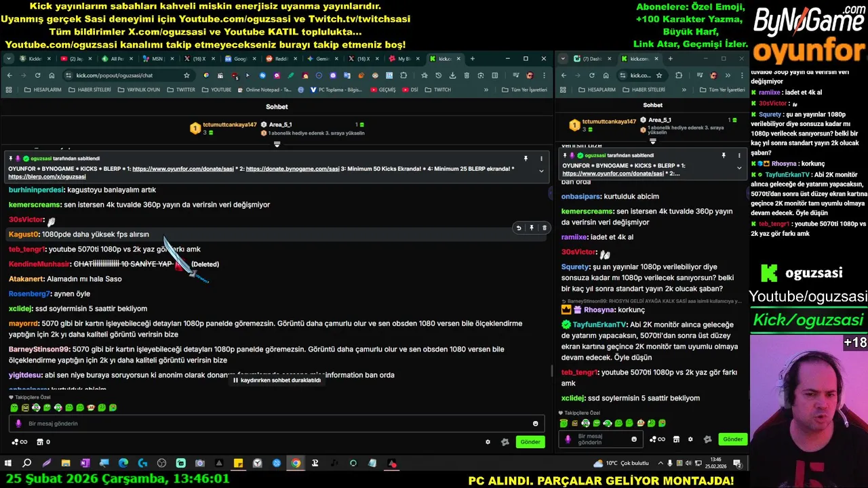Open chat settings gear in right chat window
The width and height of the screenshot is (868, 488).
pos(690,439)
